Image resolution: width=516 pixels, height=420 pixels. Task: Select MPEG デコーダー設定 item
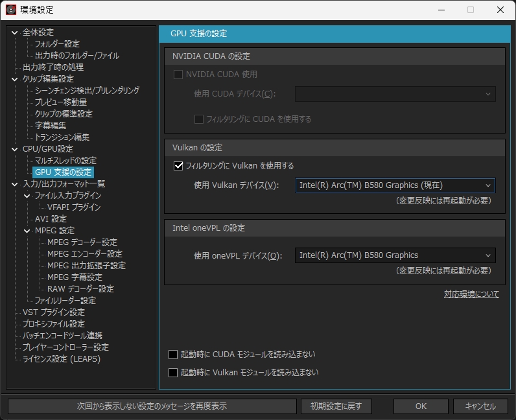tap(82, 242)
